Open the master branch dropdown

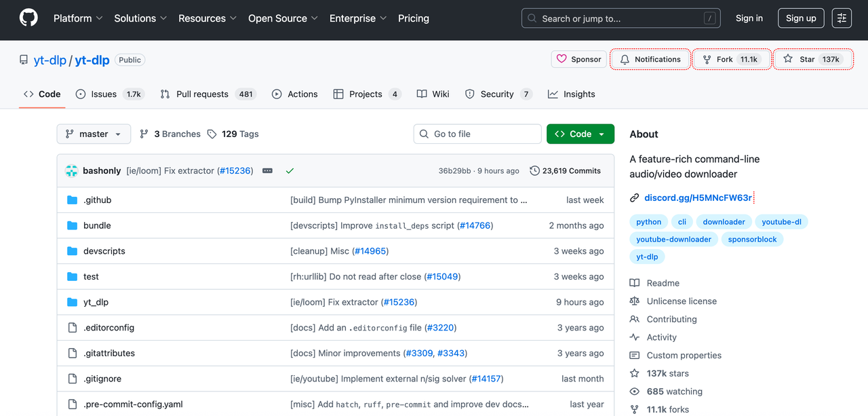94,134
